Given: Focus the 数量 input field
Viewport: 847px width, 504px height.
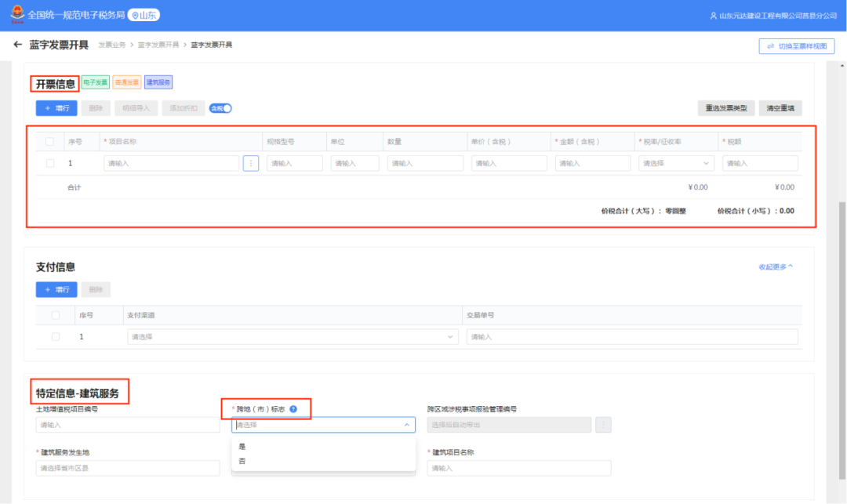Looking at the screenshot, I should click(425, 163).
